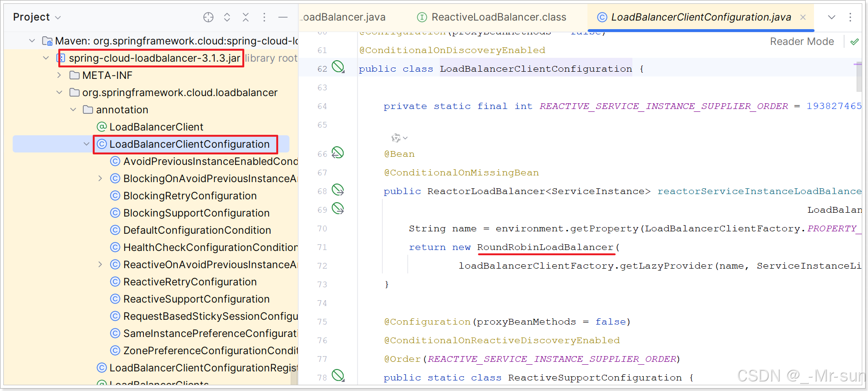Screen dimensions: 868x391
Task: Open Project panel options three-dot menu
Action: (x=264, y=17)
